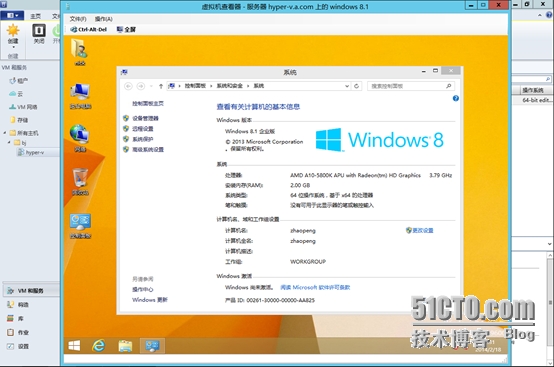Click the Start button in VM taskbar
554x367 pixels.
[74, 345]
